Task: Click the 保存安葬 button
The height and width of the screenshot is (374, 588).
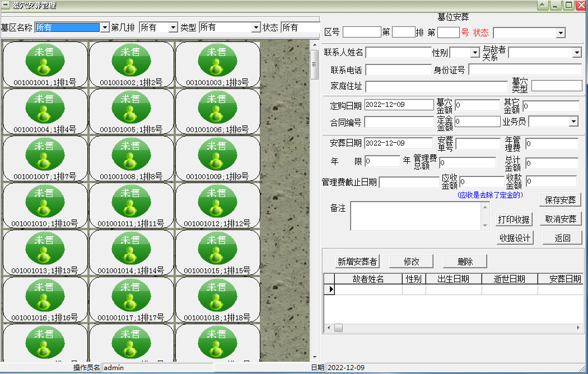Action: pos(560,200)
